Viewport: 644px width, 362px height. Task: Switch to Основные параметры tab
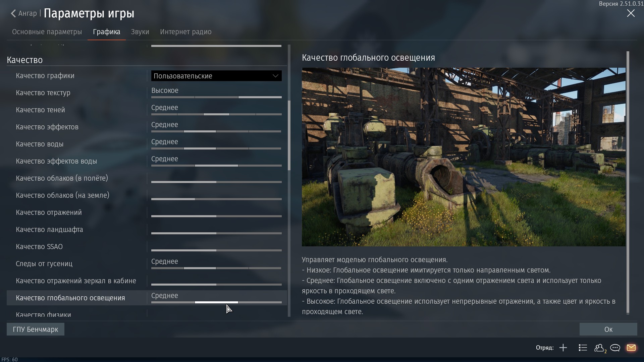47,32
